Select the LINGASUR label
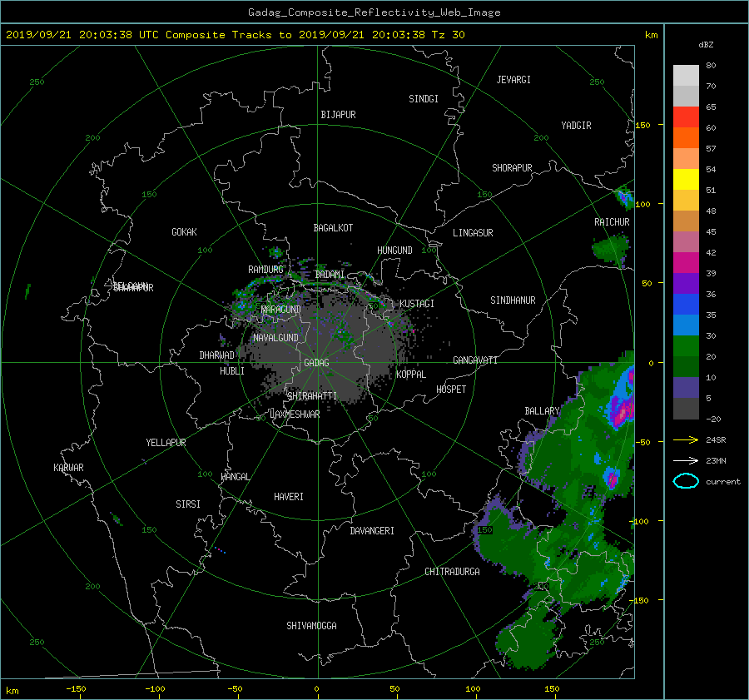 coord(473,233)
